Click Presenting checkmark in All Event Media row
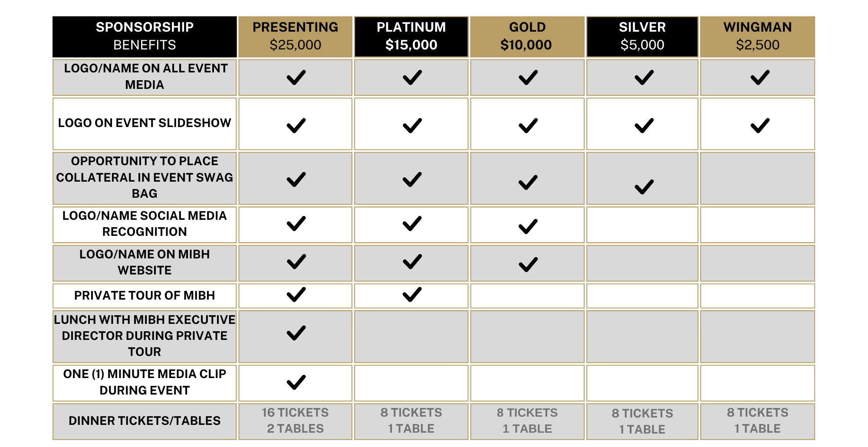The width and height of the screenshot is (868, 447). (x=296, y=78)
